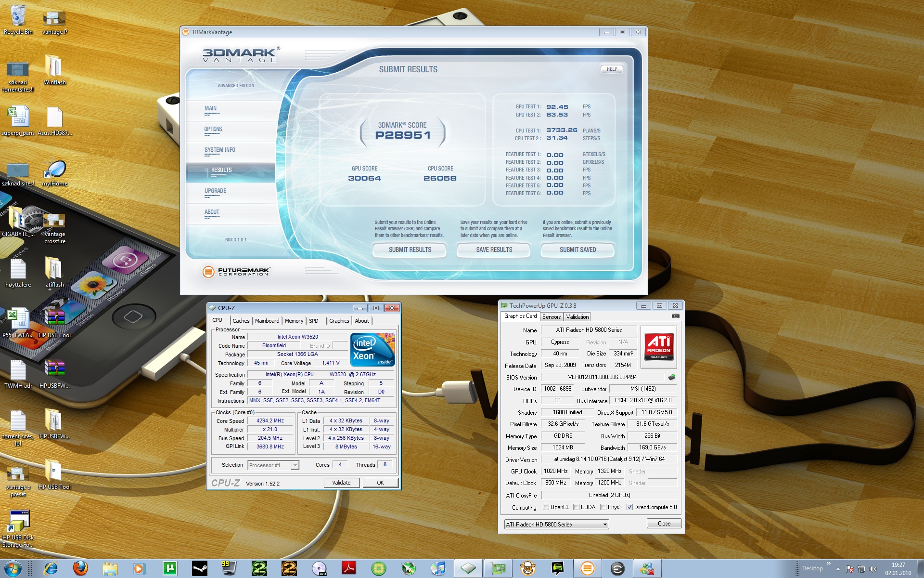Switch to the SPD tab in CPU-Z
This screenshot has width=924, height=578.
pyautogui.click(x=314, y=321)
